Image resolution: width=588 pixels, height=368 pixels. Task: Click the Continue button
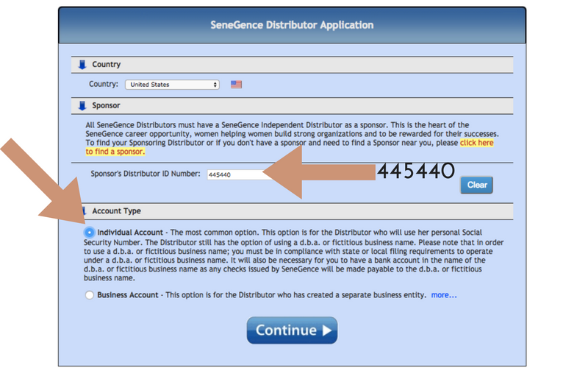(x=292, y=330)
